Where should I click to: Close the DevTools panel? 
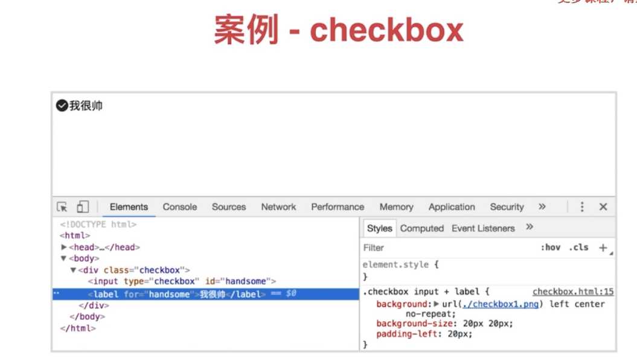[x=603, y=207]
